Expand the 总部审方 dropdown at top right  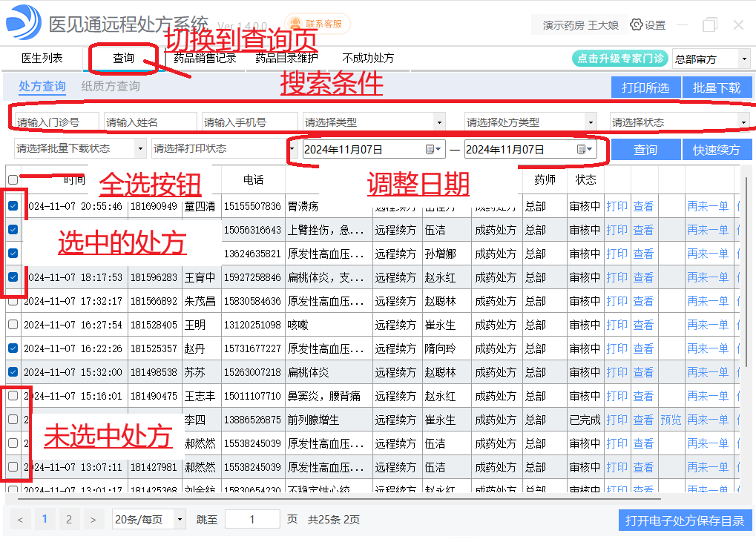pos(743,58)
